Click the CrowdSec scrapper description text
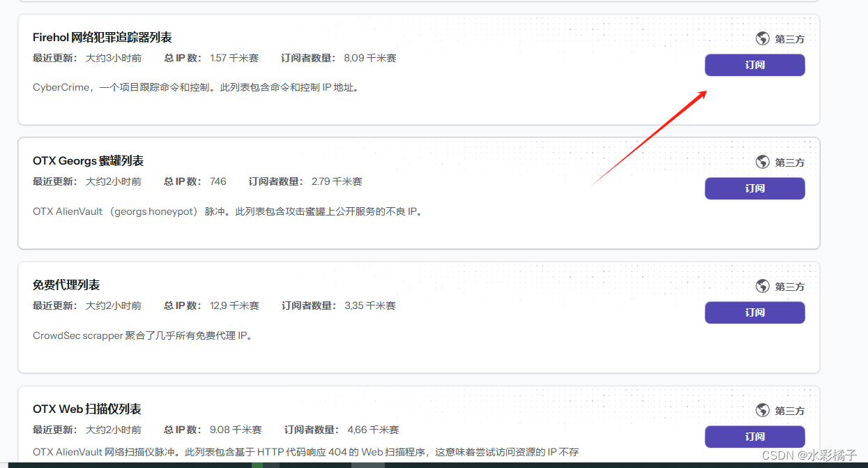868x468 pixels. pyautogui.click(x=142, y=335)
